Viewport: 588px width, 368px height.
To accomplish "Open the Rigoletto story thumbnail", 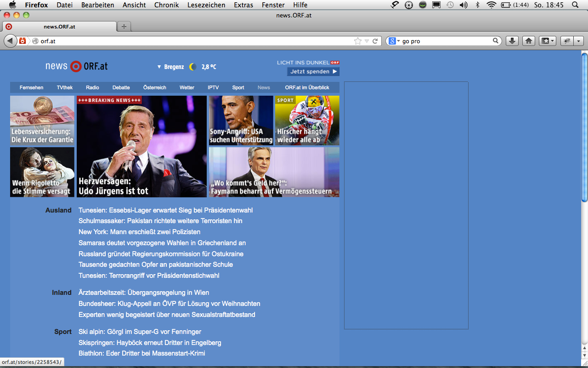I will pyautogui.click(x=42, y=172).
